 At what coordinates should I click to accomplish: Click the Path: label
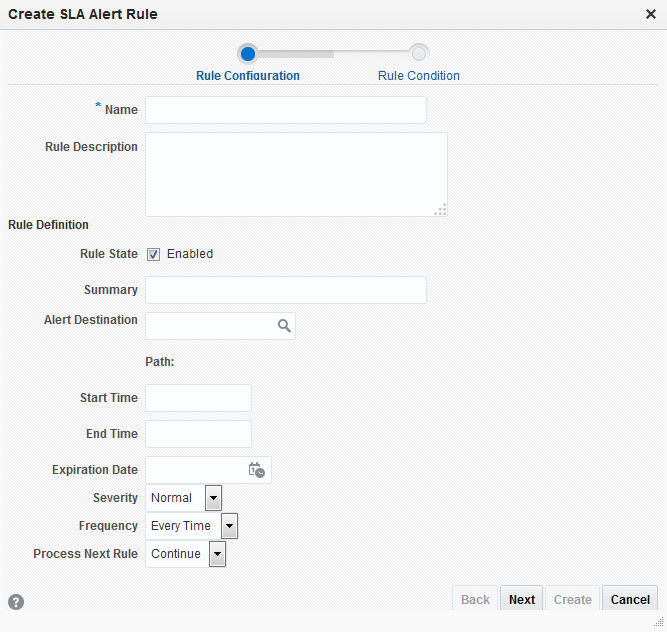tap(160, 362)
